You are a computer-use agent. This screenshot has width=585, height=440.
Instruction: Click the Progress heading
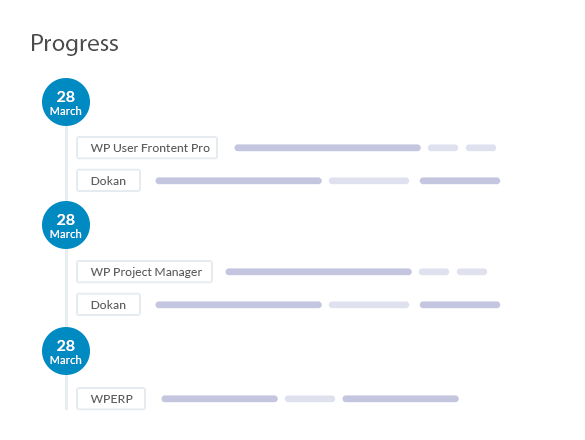(74, 44)
